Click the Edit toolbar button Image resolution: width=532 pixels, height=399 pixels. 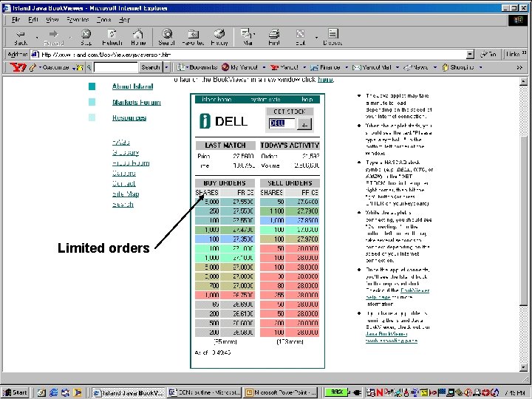point(300,37)
